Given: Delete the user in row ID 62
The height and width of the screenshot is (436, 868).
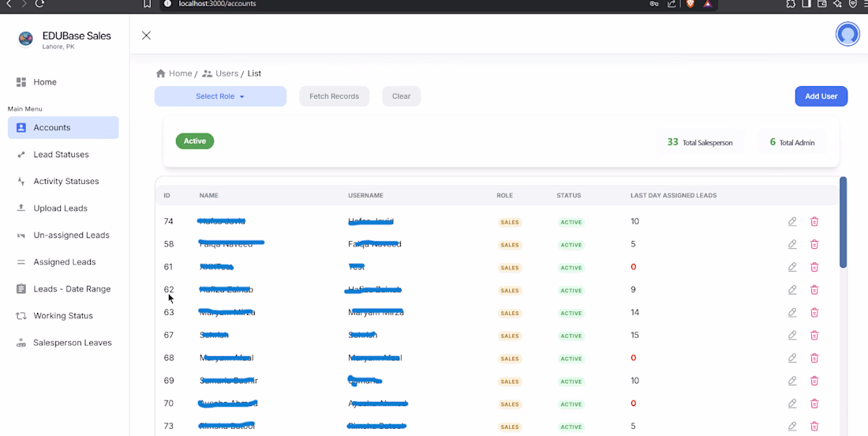Looking at the screenshot, I should pyautogui.click(x=814, y=290).
